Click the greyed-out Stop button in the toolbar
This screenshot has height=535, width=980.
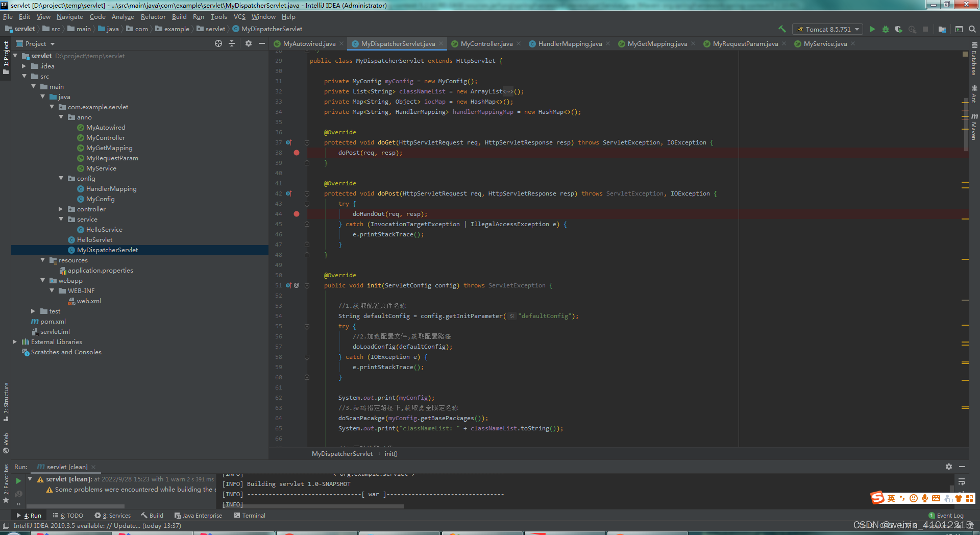pos(925,29)
